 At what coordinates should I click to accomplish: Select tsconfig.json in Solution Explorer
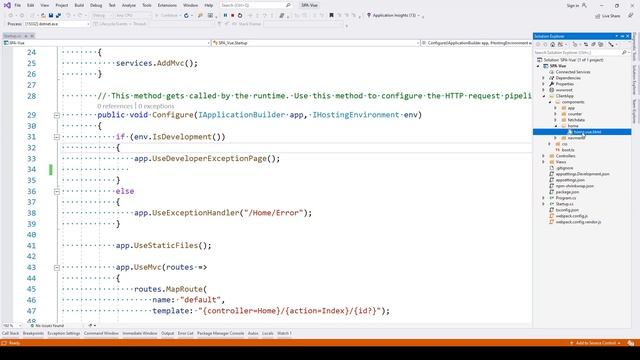tap(567, 210)
